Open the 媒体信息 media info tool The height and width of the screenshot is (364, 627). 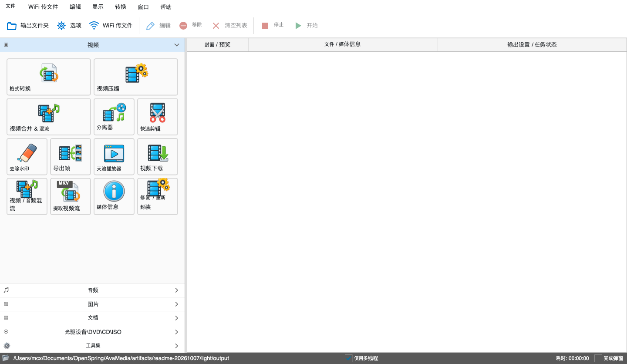(x=114, y=196)
